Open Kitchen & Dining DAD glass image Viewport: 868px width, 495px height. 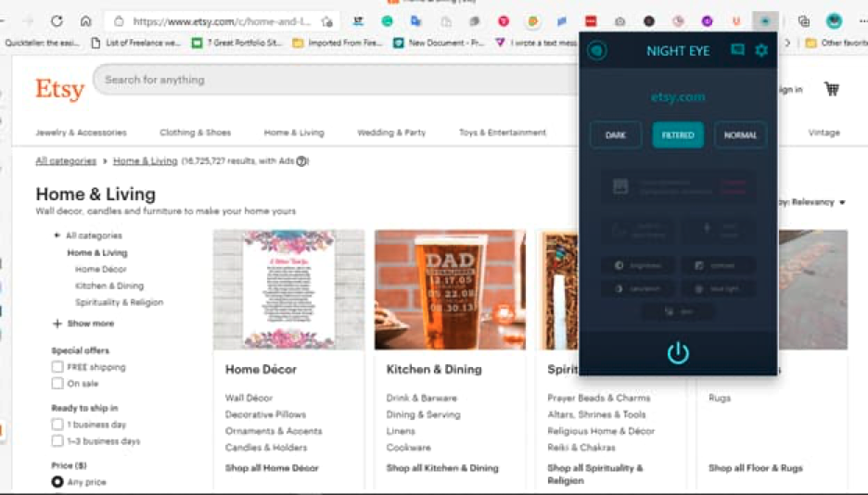(x=450, y=290)
